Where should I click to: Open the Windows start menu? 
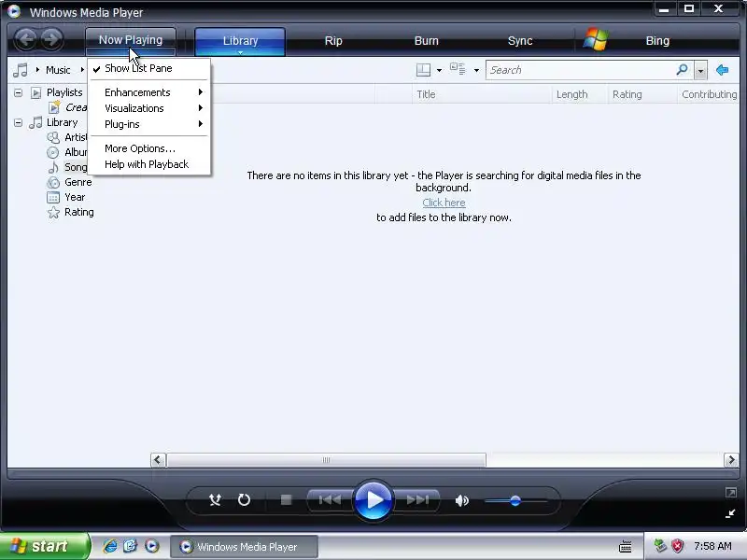pyautogui.click(x=44, y=546)
